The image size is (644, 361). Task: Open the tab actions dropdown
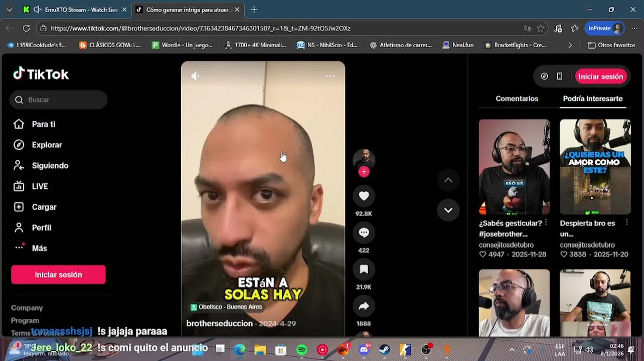9,10
